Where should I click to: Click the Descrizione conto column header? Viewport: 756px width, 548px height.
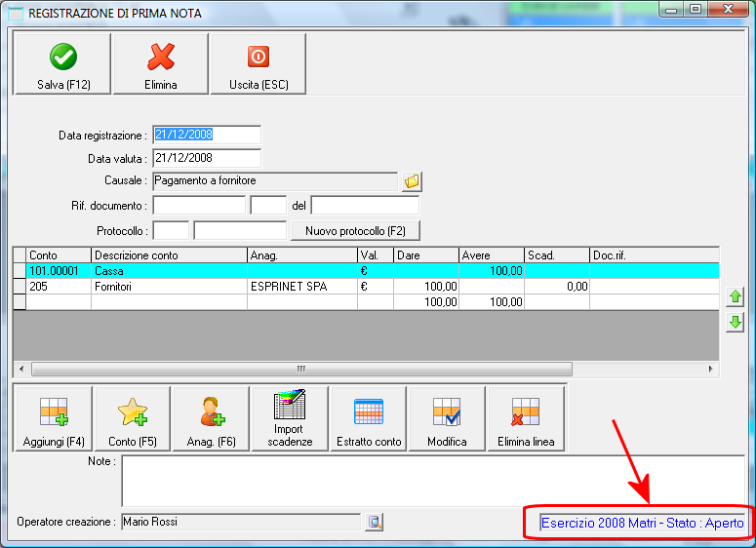[169, 255]
